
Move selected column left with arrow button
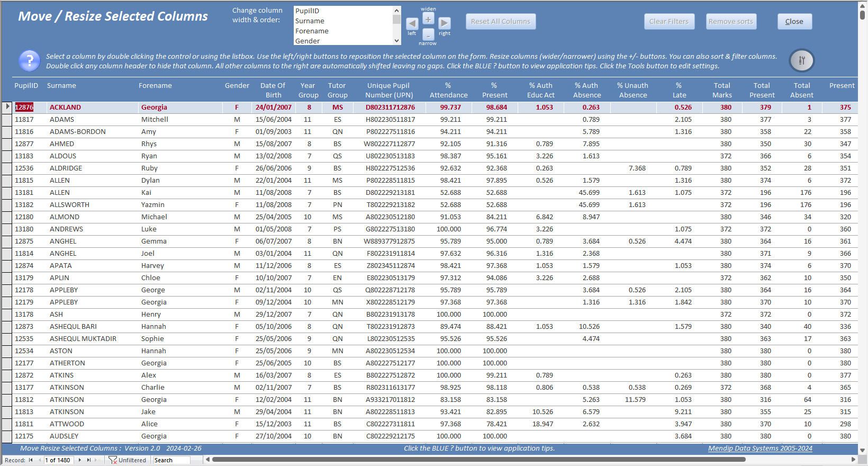coord(412,23)
